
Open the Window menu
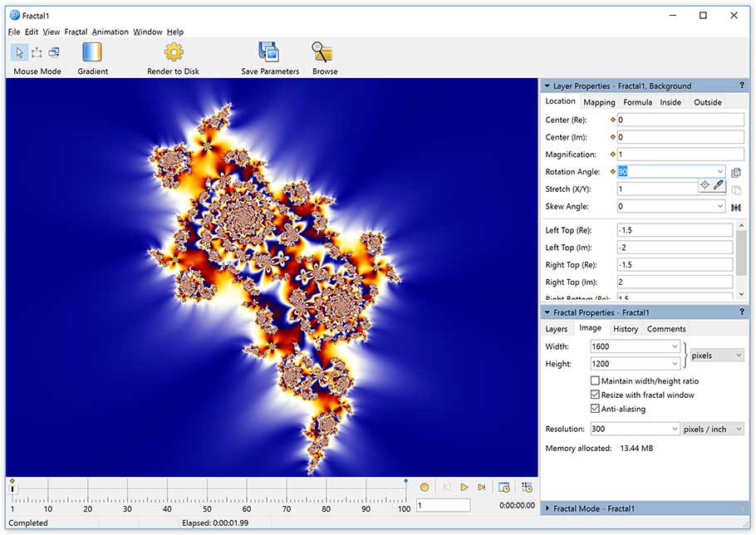[148, 32]
